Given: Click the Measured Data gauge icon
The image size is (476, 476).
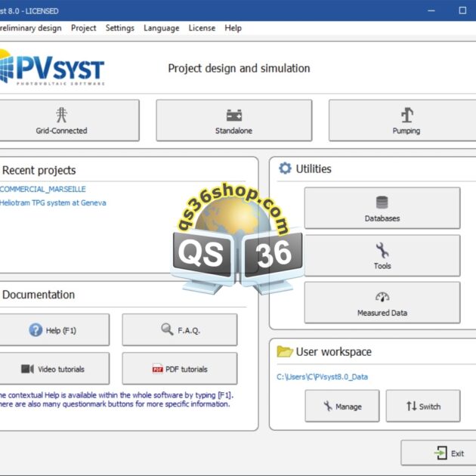Looking at the screenshot, I should (382, 297).
